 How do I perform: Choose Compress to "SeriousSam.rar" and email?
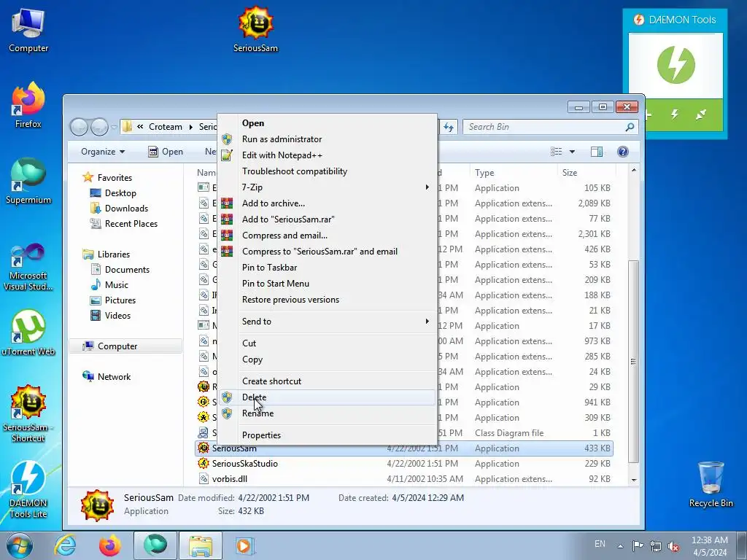pyautogui.click(x=329, y=252)
